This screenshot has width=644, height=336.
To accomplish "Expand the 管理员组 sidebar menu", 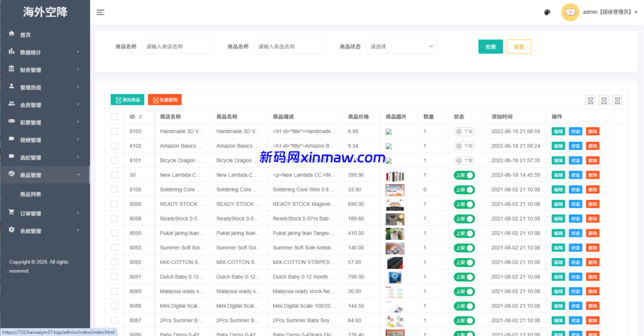I will (45, 87).
